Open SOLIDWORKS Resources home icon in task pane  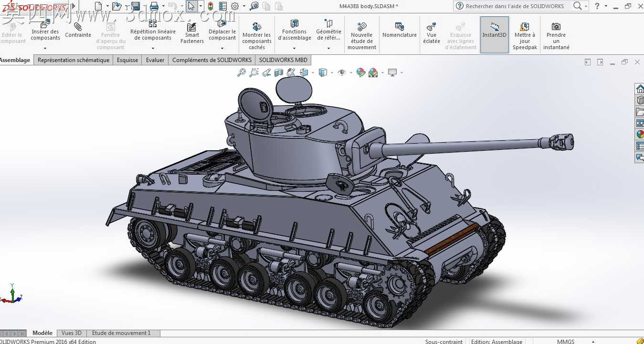(x=640, y=89)
